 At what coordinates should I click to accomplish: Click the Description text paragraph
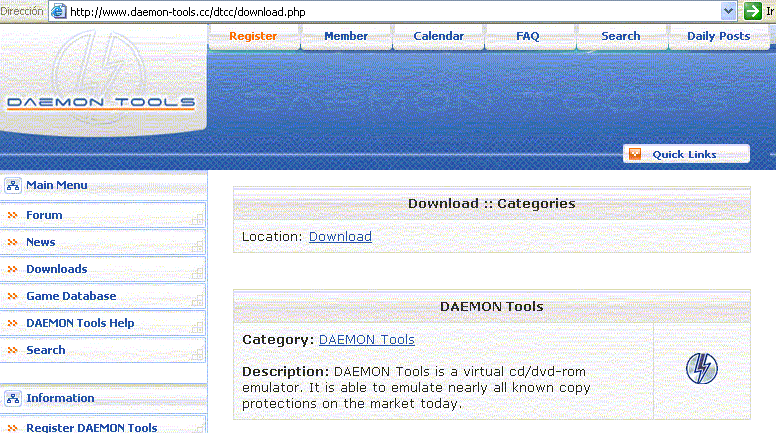[416, 387]
